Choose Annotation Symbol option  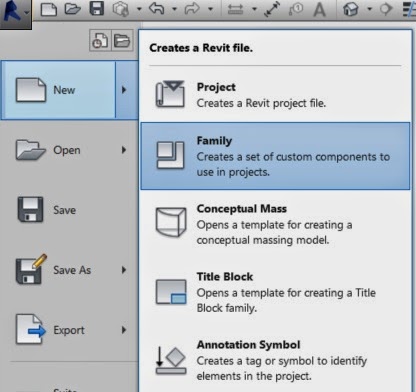tap(275, 361)
